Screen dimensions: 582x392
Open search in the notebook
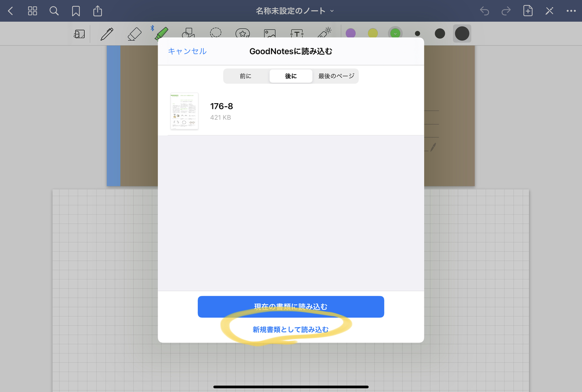(54, 11)
